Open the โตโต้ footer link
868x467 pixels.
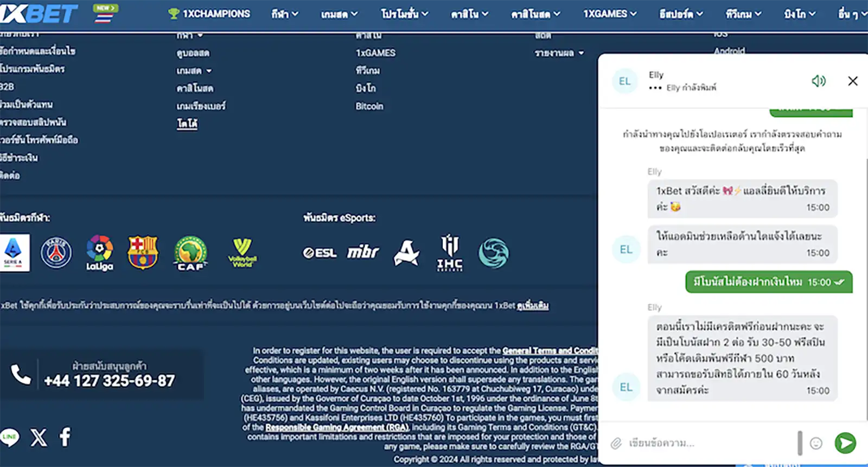pos(187,124)
